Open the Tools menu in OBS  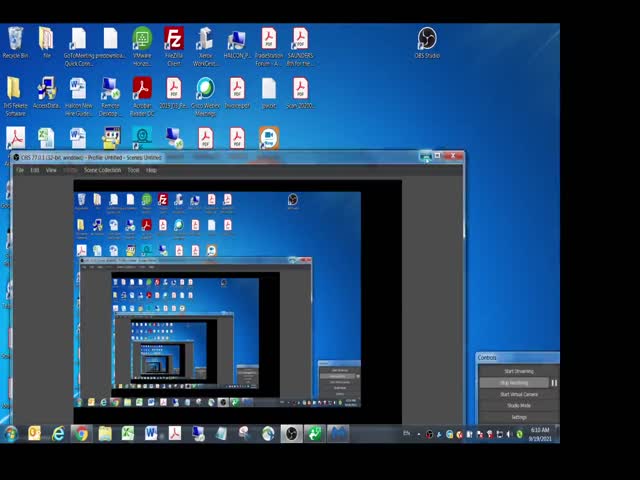pyautogui.click(x=133, y=170)
